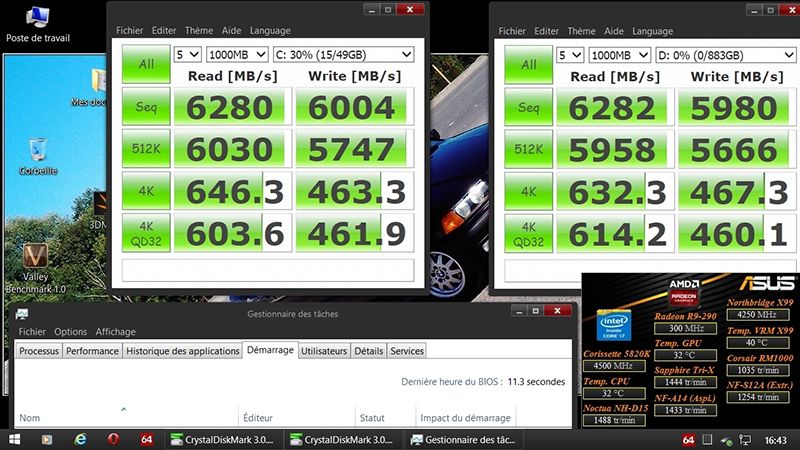Click the 16:43 taskbar clock
Screen dimensions: 800x450
[x=776, y=440]
